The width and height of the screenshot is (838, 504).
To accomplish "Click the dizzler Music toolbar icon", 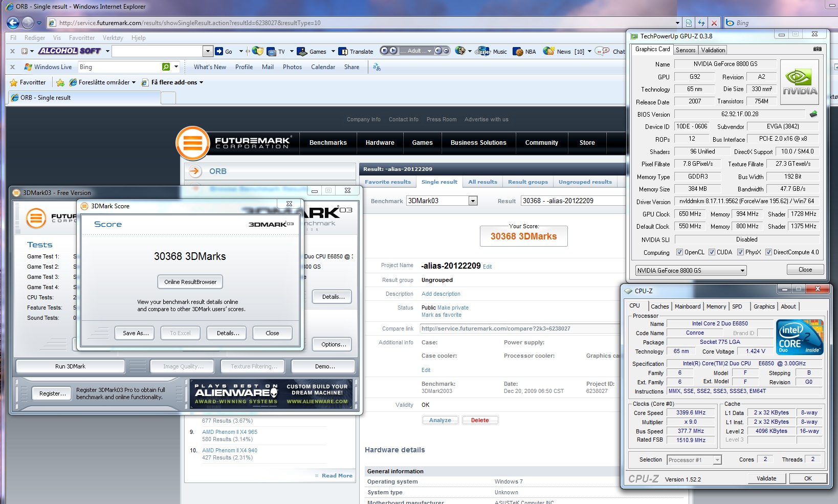I will click(482, 51).
